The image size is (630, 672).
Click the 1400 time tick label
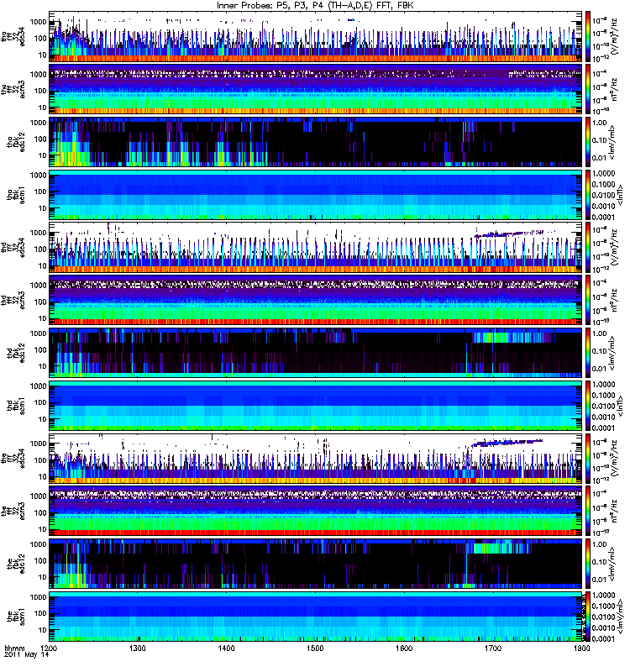tap(227, 648)
